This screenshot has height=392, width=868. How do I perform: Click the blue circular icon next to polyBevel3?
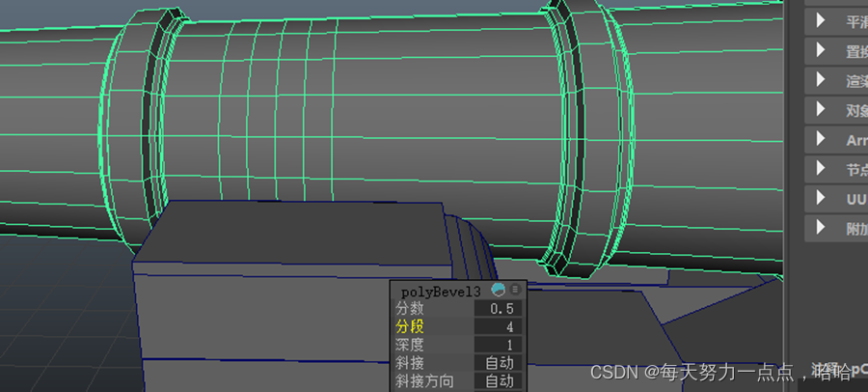pyautogui.click(x=499, y=290)
